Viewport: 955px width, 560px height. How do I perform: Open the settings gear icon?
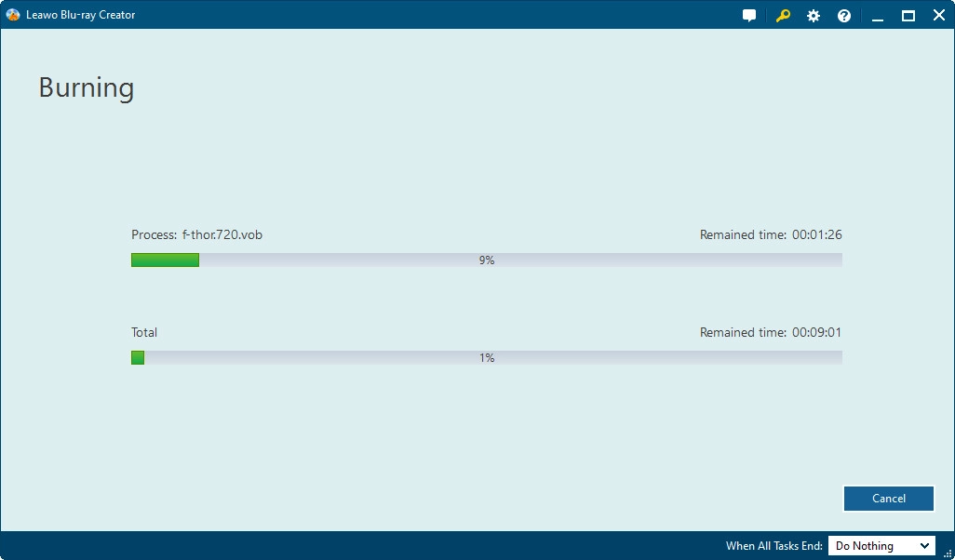coord(814,16)
